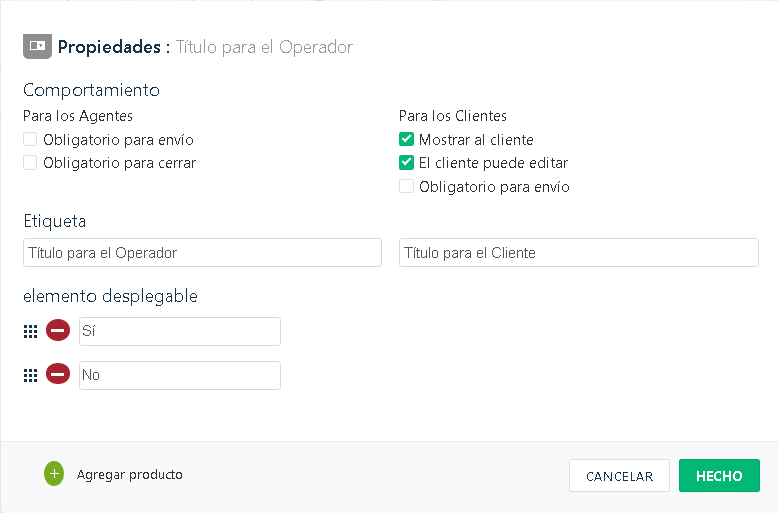Remove the 'No' dropdown option
Screen dimensions: 779x513
point(58,374)
